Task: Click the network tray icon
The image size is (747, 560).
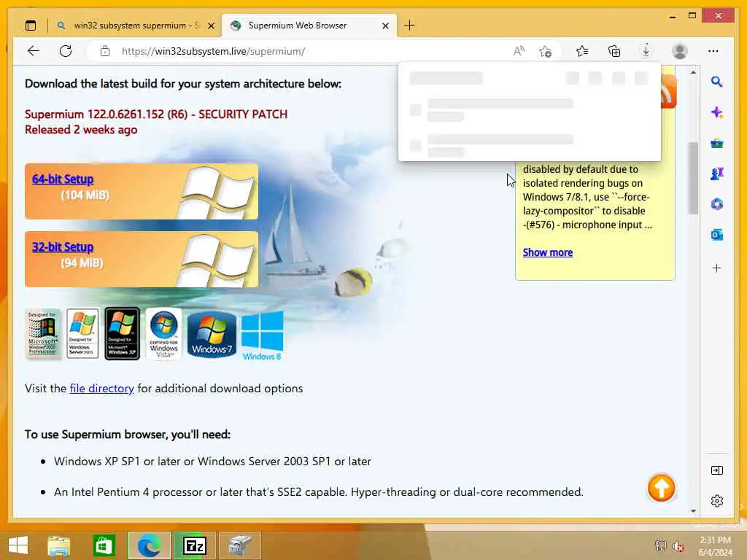Action: [660, 545]
